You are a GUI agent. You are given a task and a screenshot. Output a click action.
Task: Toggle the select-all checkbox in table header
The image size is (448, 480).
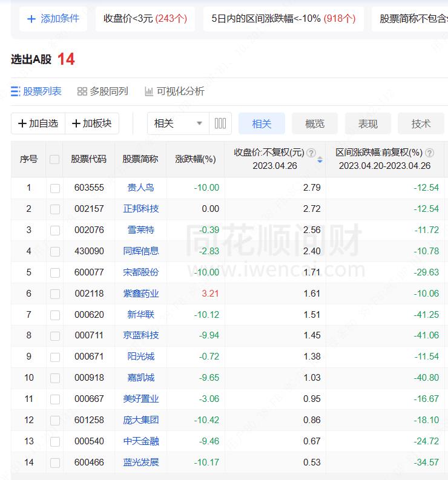(54, 159)
